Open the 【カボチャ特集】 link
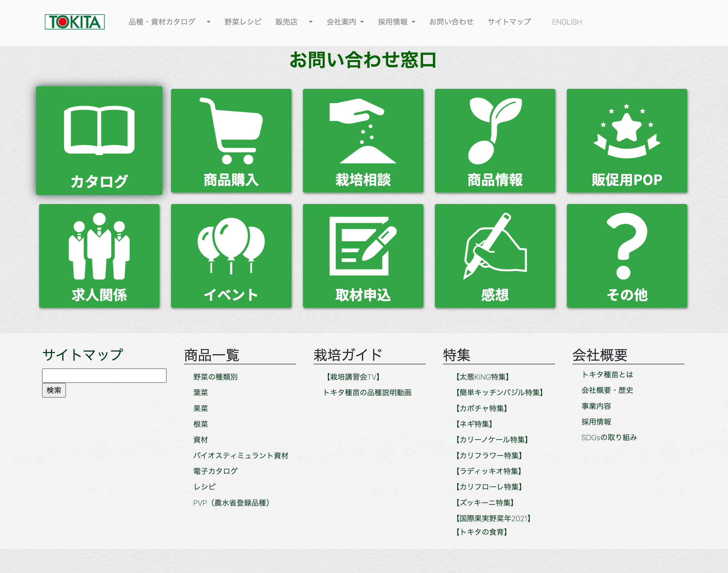728x573 pixels. pos(481,408)
